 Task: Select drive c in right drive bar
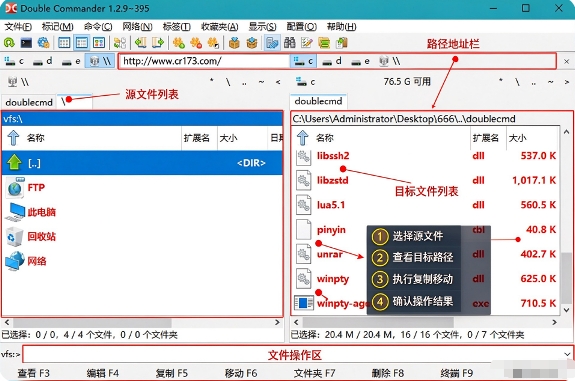pyautogui.click(x=304, y=61)
